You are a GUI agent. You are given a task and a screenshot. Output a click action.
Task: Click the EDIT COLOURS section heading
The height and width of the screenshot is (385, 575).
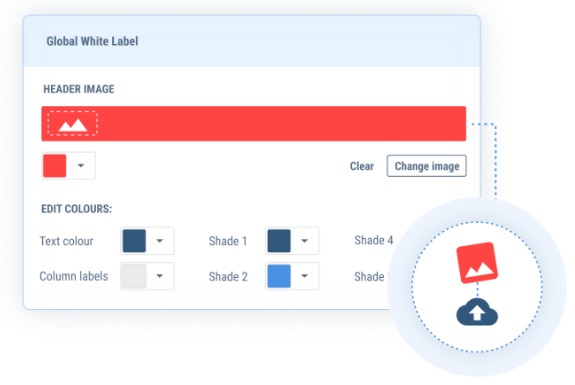coord(77,209)
